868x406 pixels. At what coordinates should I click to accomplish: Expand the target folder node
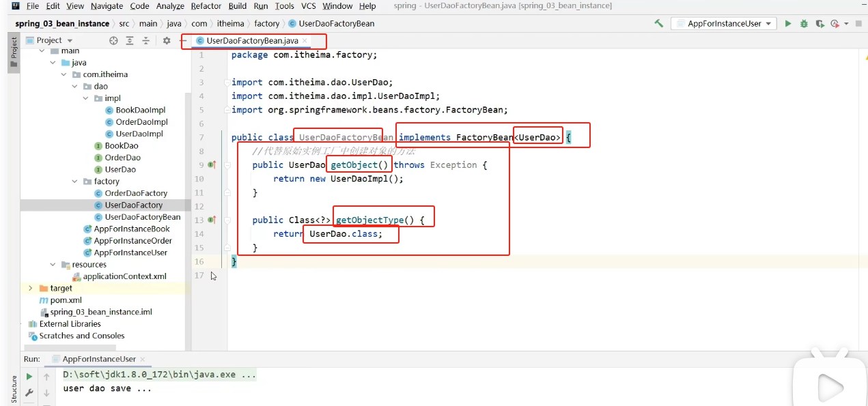click(x=31, y=288)
